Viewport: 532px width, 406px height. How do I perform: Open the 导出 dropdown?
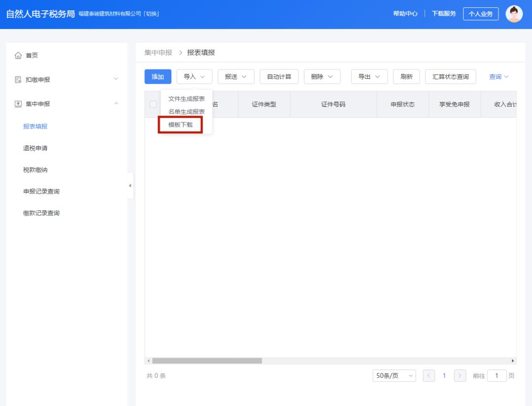click(368, 76)
